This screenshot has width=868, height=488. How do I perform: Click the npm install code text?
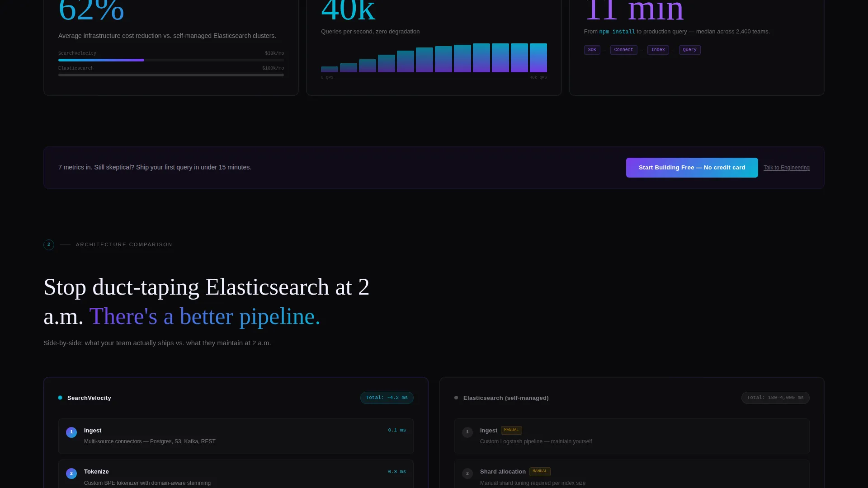[x=617, y=32]
